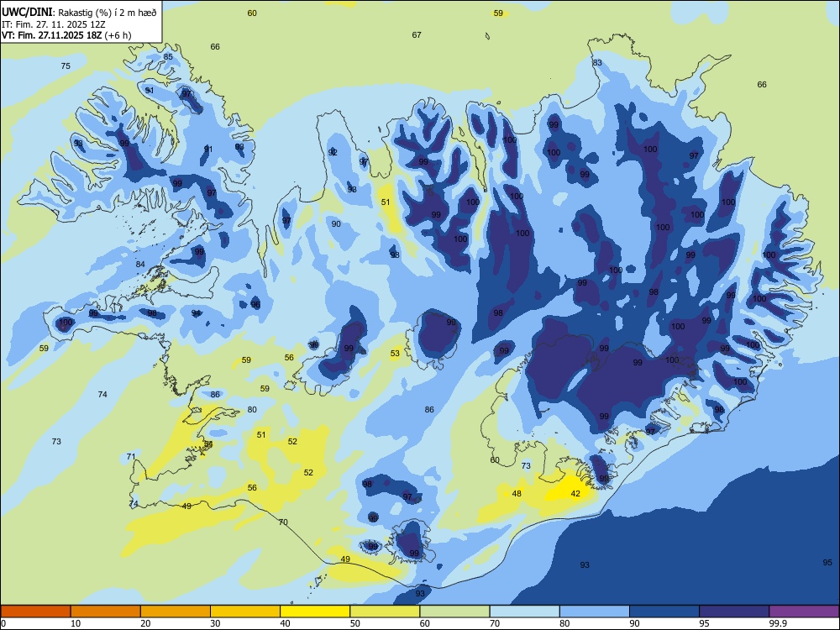
Task: Click the humidity value '85' in the Westfjords
Action: [x=168, y=57]
